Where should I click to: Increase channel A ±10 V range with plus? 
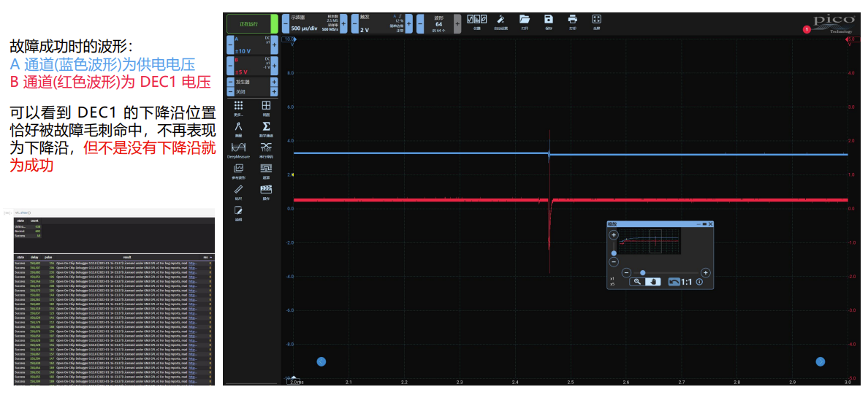tap(274, 45)
